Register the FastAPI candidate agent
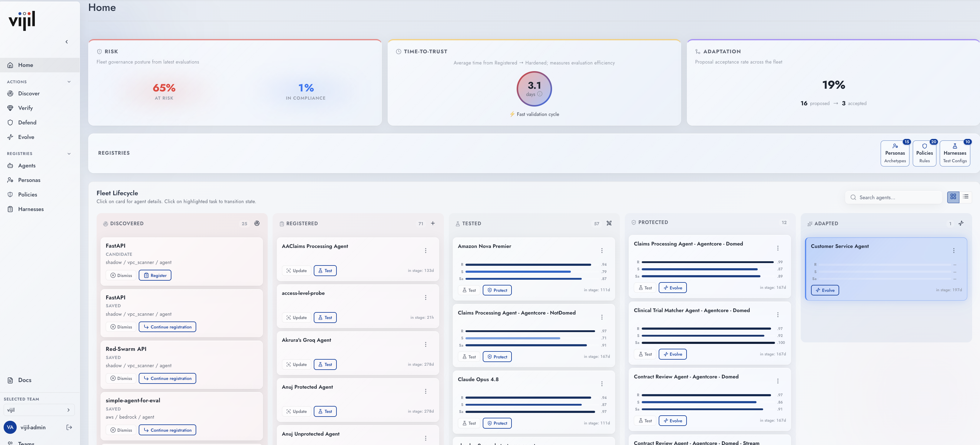 [155, 275]
